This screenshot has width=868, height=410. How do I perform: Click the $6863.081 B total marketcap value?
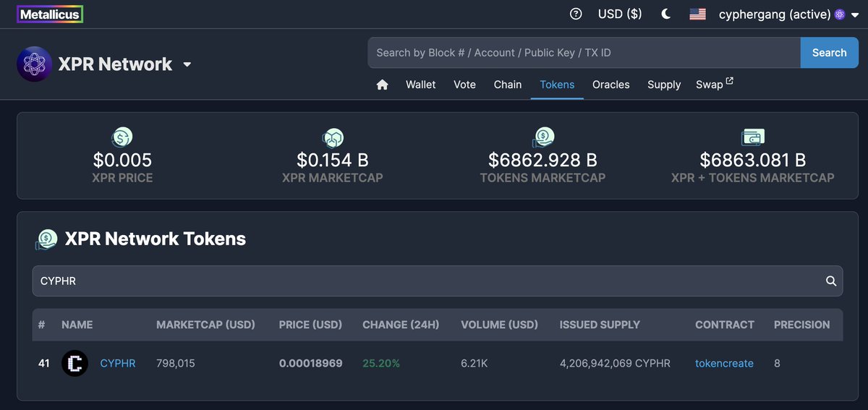tap(753, 160)
